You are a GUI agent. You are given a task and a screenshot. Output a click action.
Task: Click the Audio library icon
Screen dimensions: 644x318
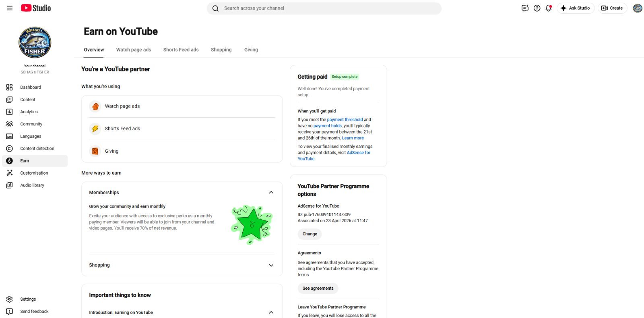point(9,185)
